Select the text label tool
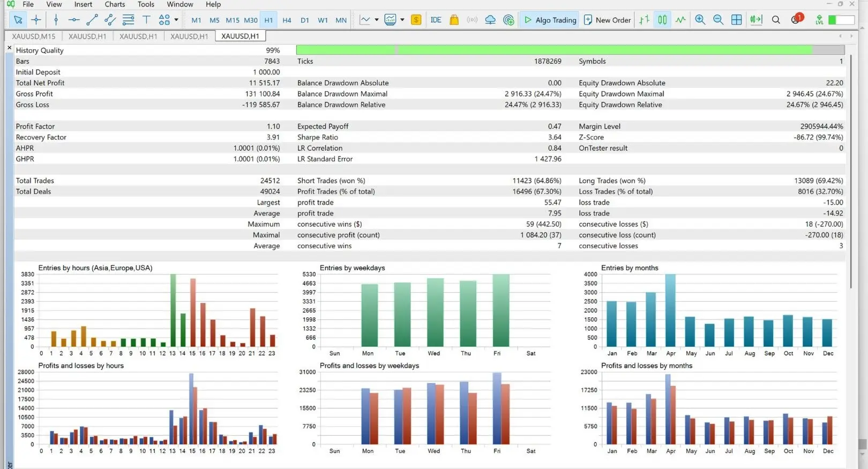Screen dimensions: 868x469 [x=146, y=20]
